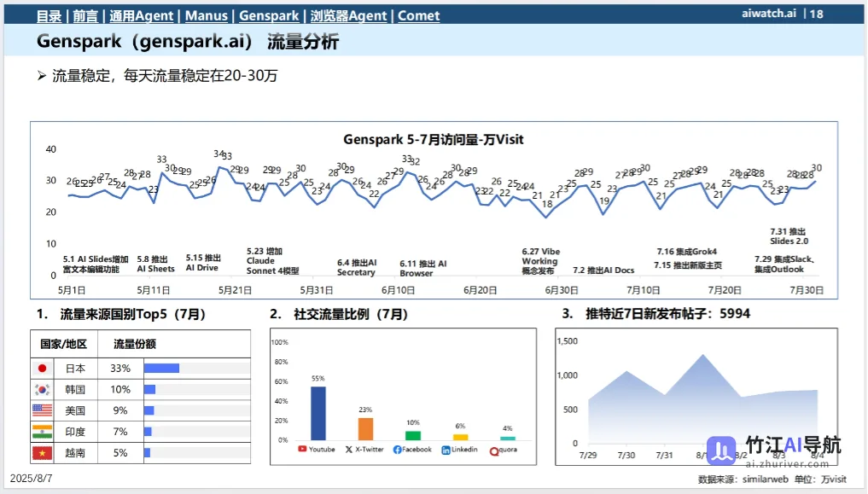This screenshot has width=868, height=494.
Task: Click the 印度 country cell
Action: pos(75,432)
